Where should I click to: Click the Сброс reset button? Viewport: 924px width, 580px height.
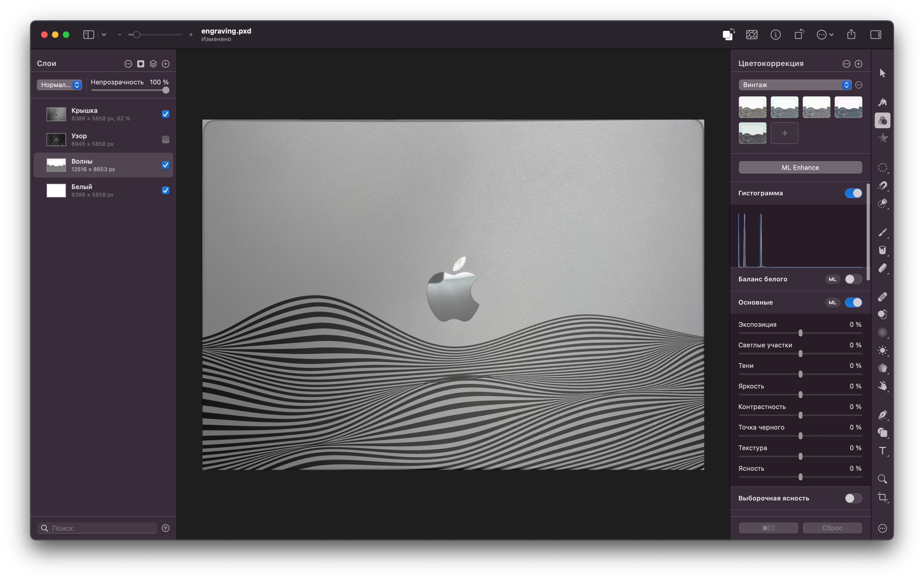click(x=832, y=528)
